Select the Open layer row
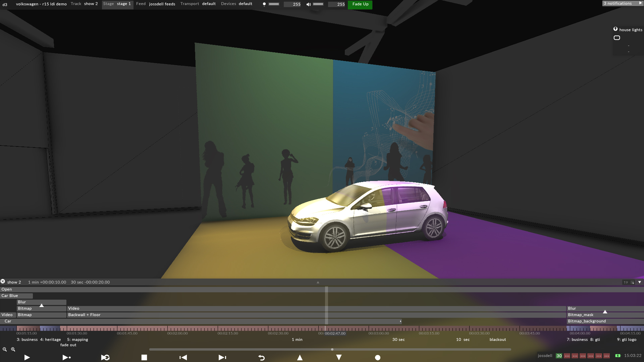This screenshot has width=644, height=362. pos(322,289)
